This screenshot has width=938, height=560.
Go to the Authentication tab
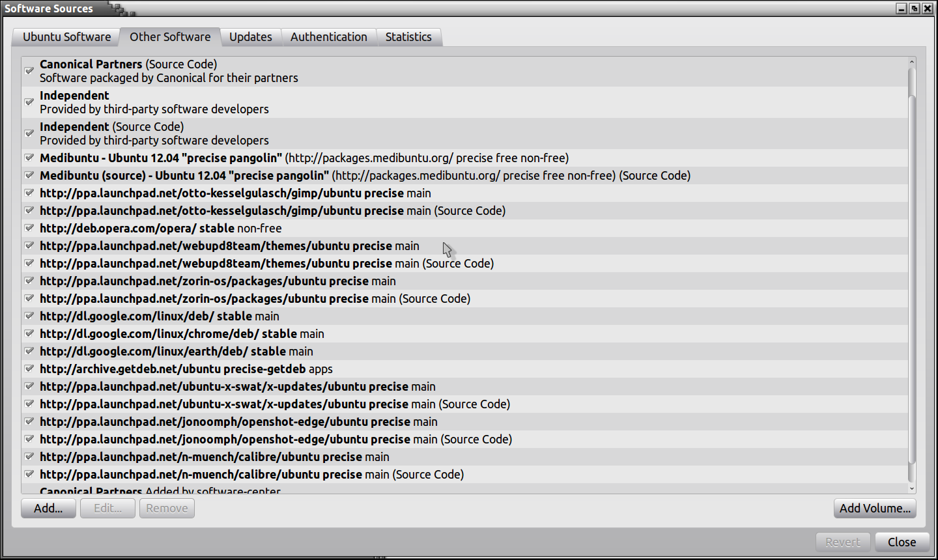[328, 37]
